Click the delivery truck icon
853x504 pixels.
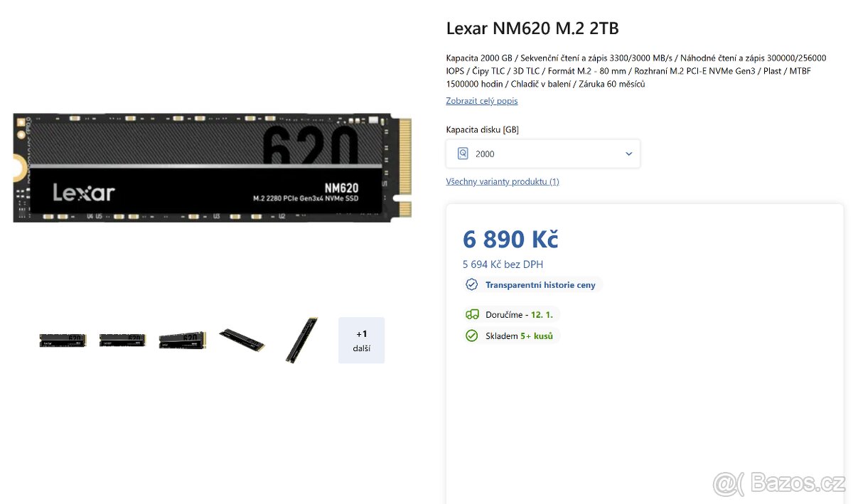pos(472,314)
